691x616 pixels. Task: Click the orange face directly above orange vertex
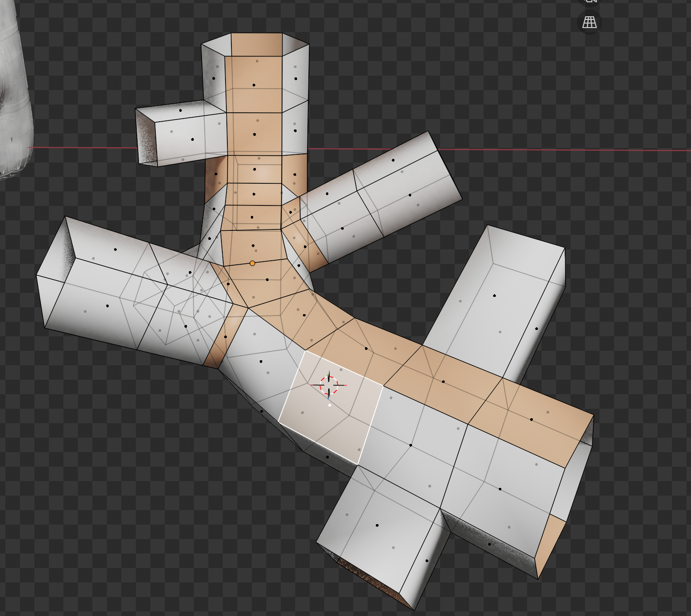(252, 247)
